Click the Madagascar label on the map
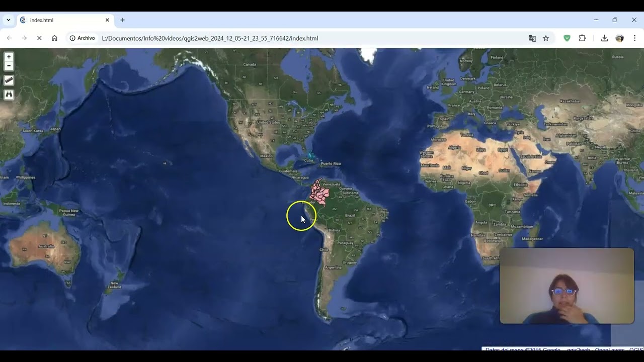Viewport: 644px width, 362px height. [x=532, y=239]
